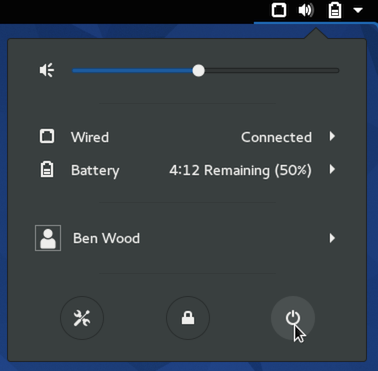Click the network icon in the top bar
Screen dimensions: 378x371
pos(279,10)
